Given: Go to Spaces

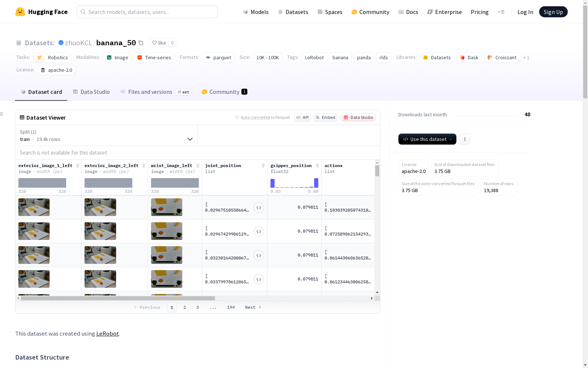Looking at the screenshot, I should pos(330,12).
